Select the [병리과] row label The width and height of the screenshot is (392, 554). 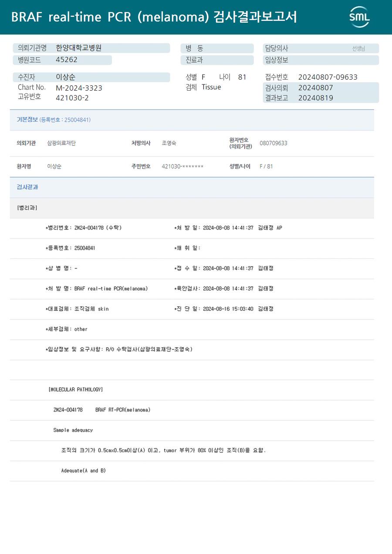pos(27,208)
